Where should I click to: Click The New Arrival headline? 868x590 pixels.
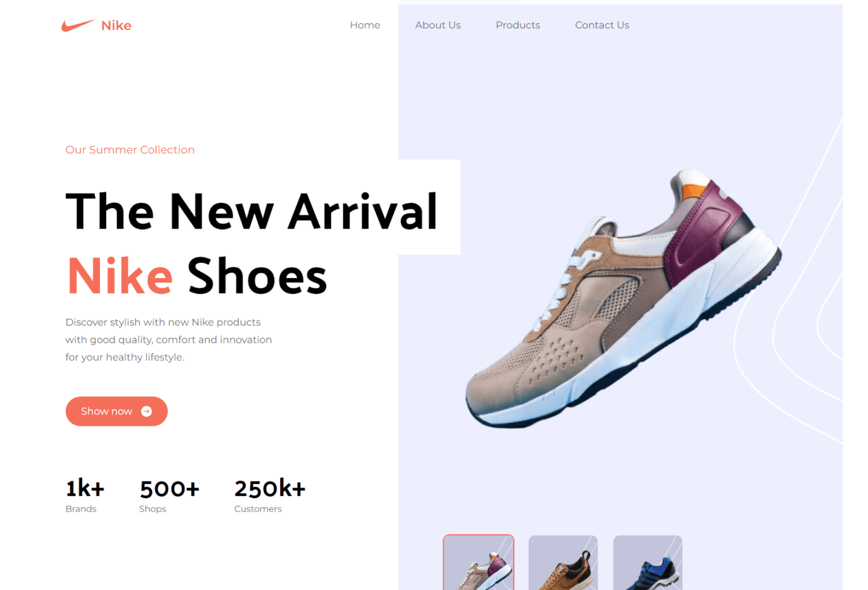[x=251, y=212]
